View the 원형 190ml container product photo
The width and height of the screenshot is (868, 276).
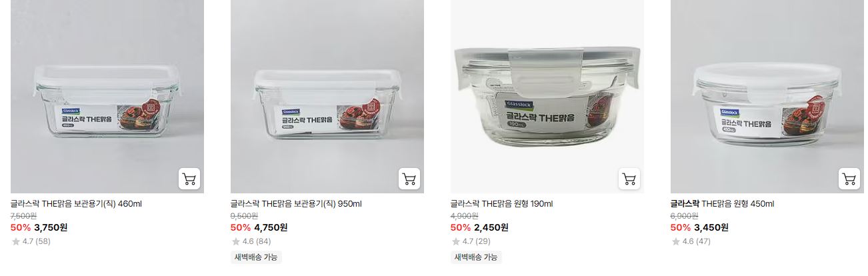547,97
